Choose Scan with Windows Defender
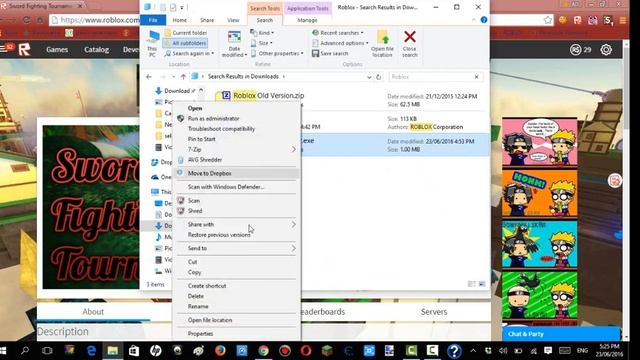Viewport: 640px width, 360px height. [226, 187]
